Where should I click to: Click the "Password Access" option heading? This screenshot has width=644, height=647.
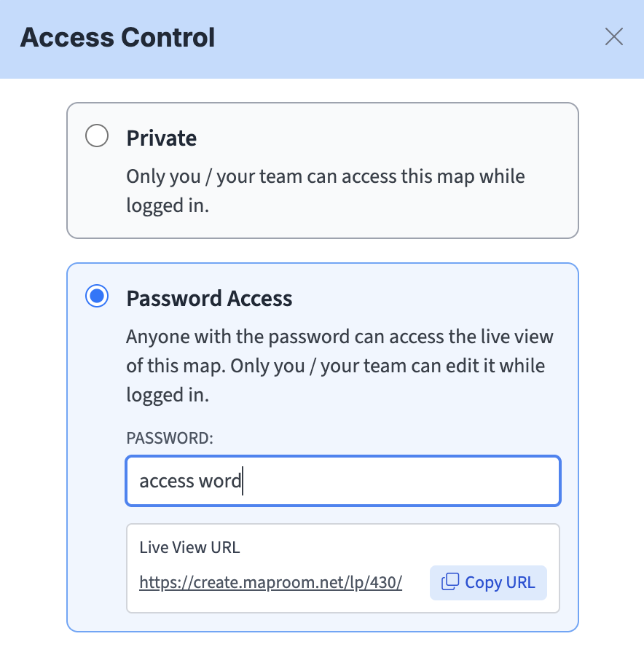209,298
